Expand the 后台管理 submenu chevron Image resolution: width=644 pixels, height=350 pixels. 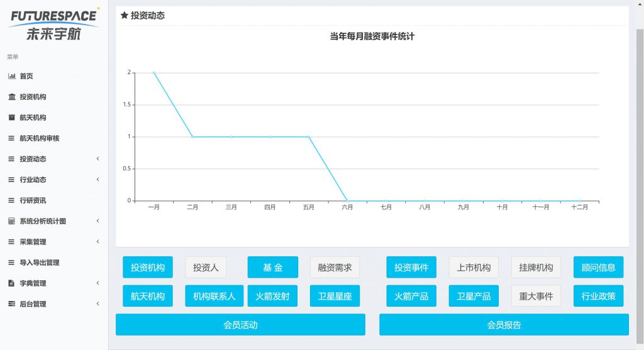[97, 304]
